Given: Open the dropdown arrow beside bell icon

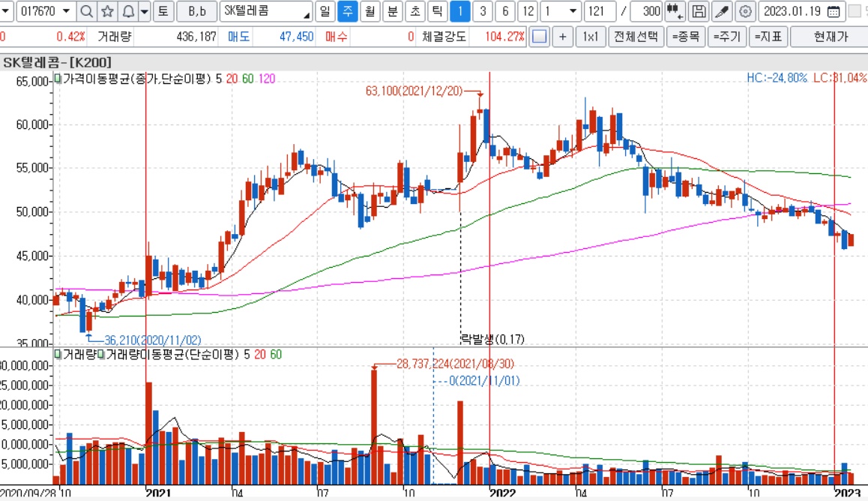Looking at the screenshot, I should click(x=145, y=11).
